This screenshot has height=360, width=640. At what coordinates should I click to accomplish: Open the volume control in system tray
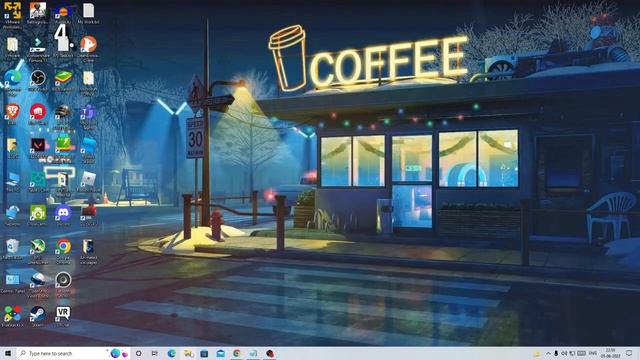(564, 353)
